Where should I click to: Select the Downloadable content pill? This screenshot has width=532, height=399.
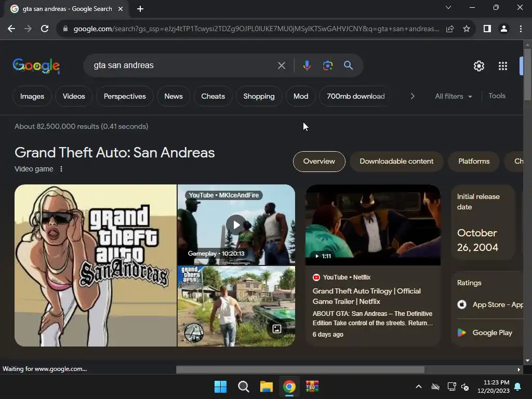(x=396, y=162)
